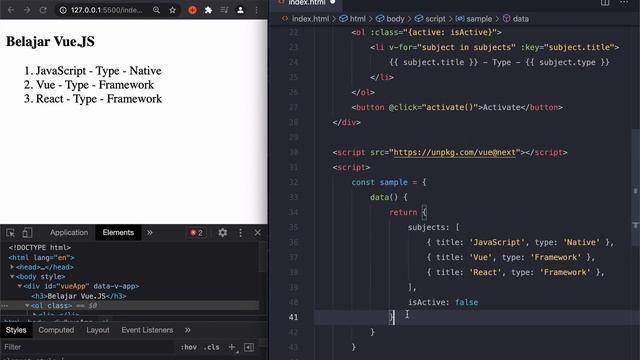This screenshot has height=360, width=640.
Task: Open the browser extensions puzzle icon
Action: 208,10
